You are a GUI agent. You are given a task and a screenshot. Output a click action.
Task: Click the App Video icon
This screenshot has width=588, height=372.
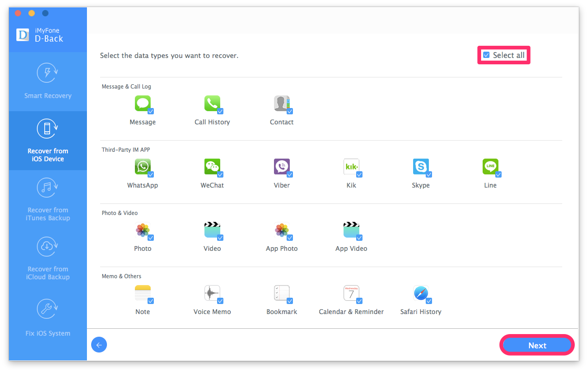351,230
